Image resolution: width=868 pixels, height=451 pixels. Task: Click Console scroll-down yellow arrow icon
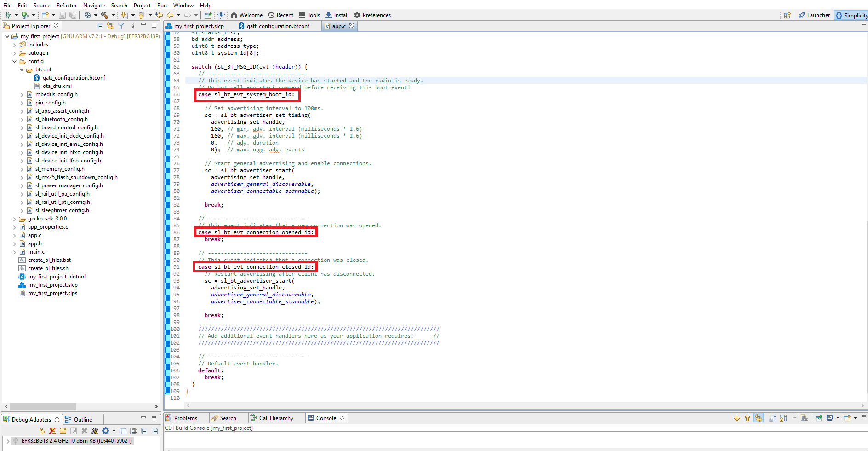coord(737,418)
